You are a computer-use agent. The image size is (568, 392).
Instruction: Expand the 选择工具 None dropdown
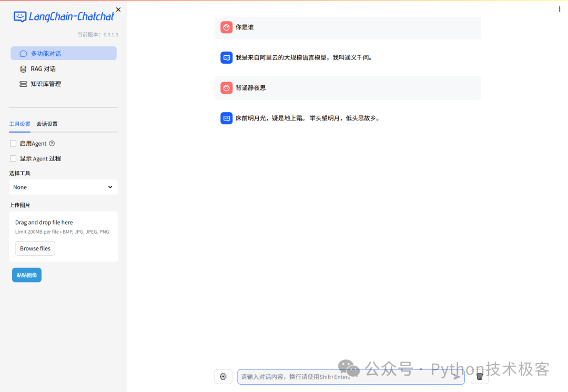pyautogui.click(x=64, y=187)
